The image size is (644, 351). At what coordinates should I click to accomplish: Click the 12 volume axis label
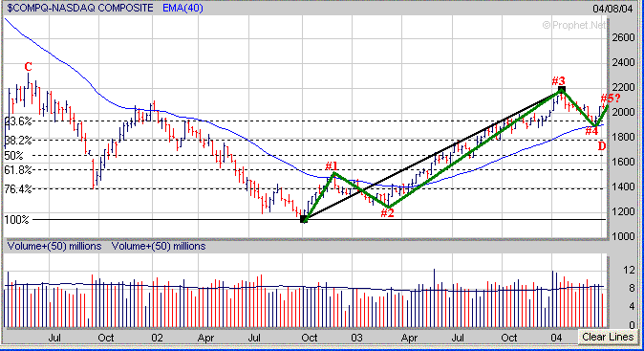tap(629, 270)
